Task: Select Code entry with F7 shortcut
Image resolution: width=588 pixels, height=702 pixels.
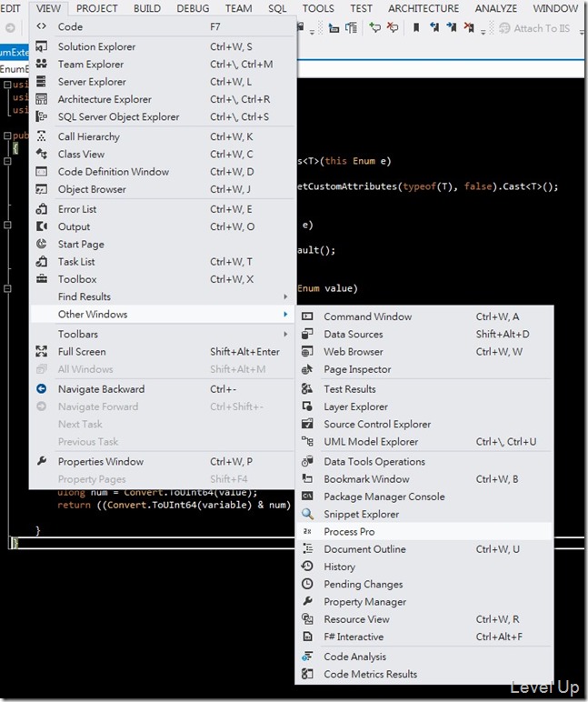Action: tap(162, 26)
